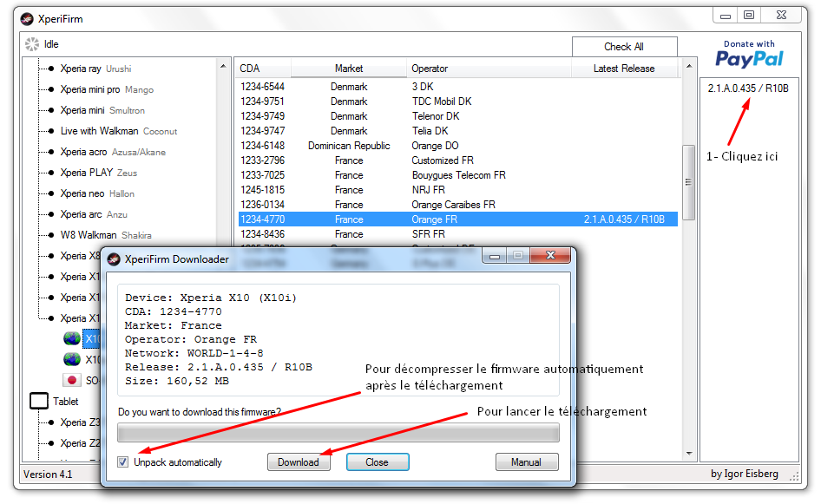821x504 pixels.
Task: Select the Xperia PLAY Zeus device
Action: pyautogui.click(x=99, y=173)
